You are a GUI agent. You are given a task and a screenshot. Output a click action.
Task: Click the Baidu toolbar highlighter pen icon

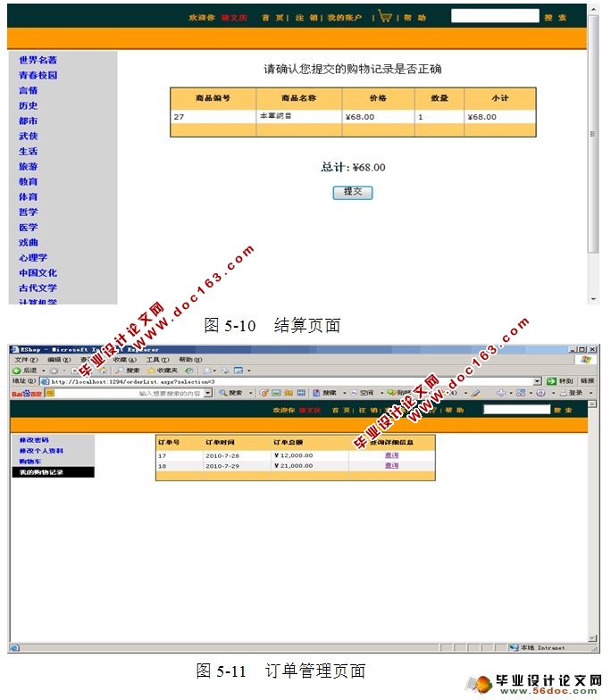click(475, 393)
